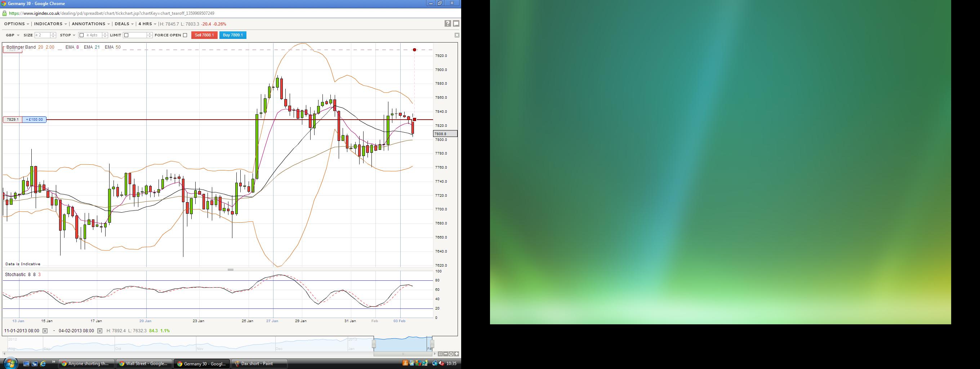Click the EMA 21 indicator label
Image resolution: width=980 pixels, height=369 pixels.
92,47
